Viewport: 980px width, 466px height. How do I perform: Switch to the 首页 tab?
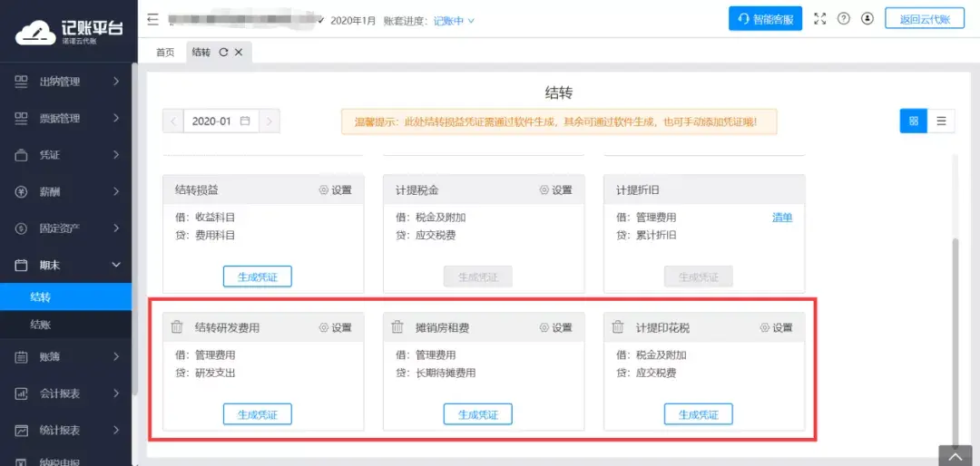pyautogui.click(x=165, y=53)
